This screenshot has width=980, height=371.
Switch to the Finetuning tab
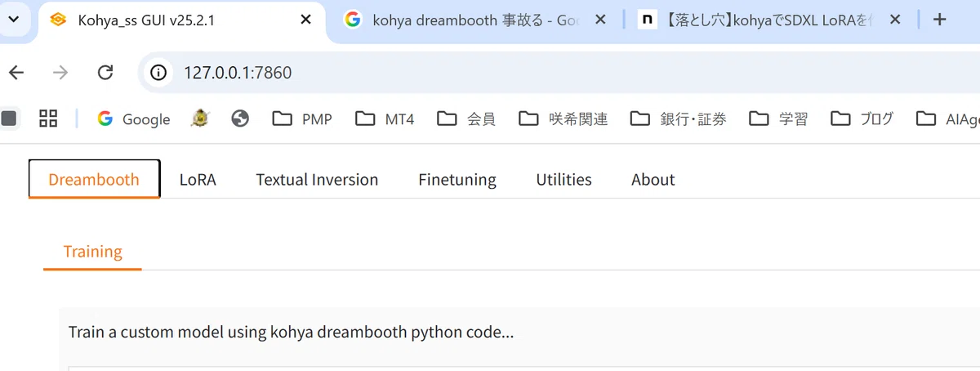click(457, 180)
